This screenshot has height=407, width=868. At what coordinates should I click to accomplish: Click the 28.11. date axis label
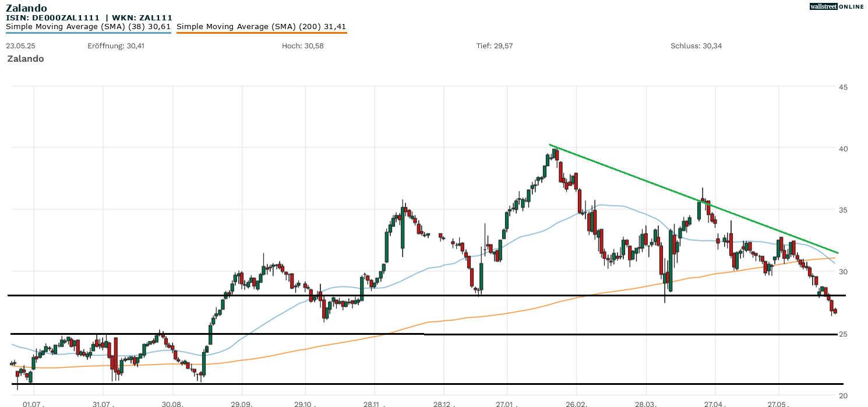374,404
